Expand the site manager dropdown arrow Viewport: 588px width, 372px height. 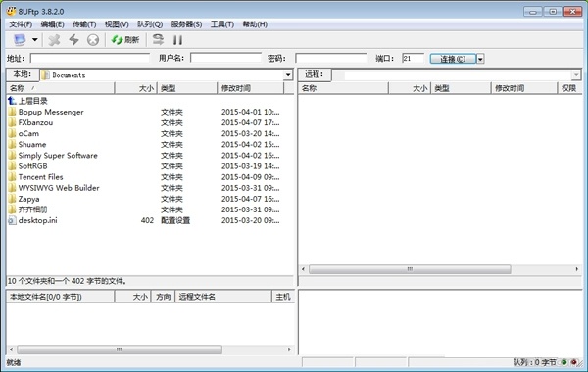35,39
